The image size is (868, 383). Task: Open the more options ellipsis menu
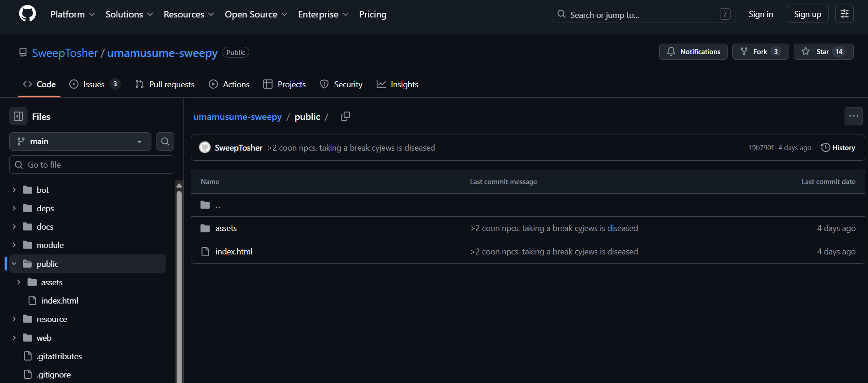[853, 117]
